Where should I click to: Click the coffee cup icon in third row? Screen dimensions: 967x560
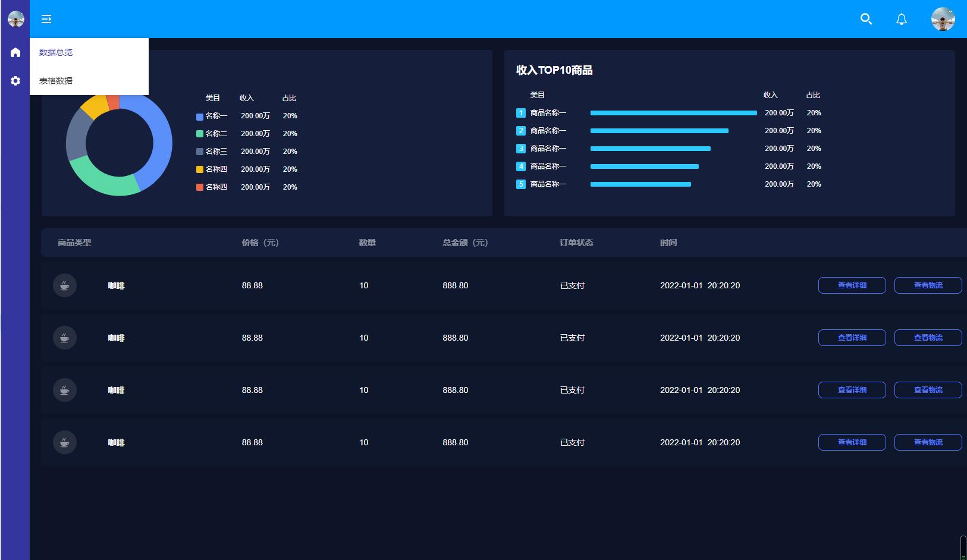[x=65, y=390]
